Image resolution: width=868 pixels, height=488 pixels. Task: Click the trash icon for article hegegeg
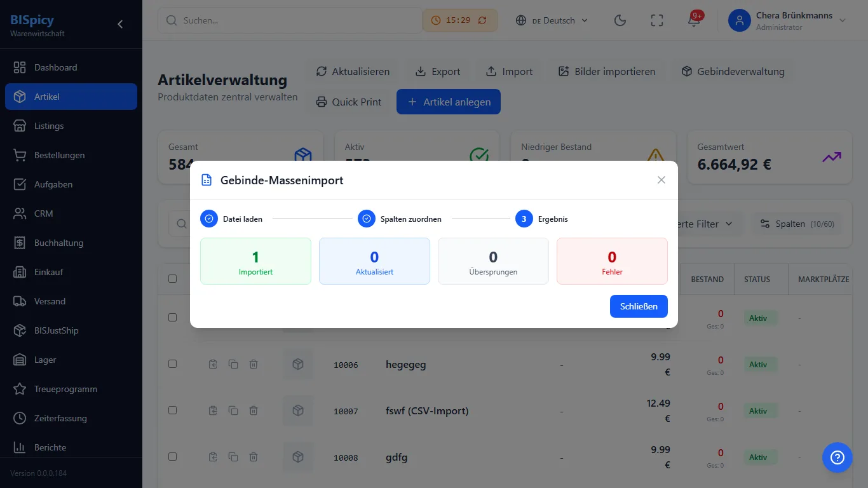[x=254, y=364]
